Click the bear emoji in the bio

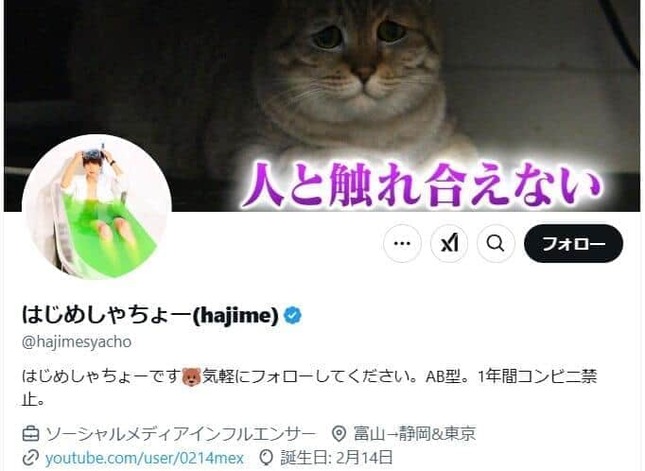[x=191, y=376]
